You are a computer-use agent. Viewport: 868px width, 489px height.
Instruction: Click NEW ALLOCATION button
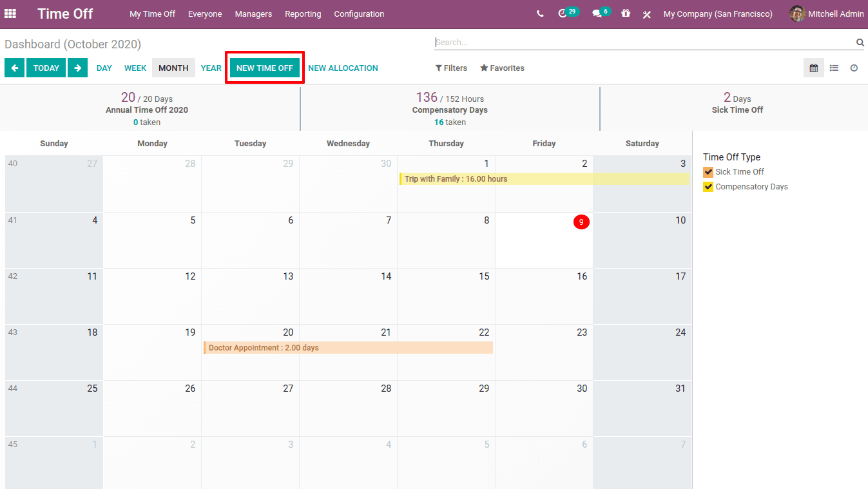(x=343, y=68)
